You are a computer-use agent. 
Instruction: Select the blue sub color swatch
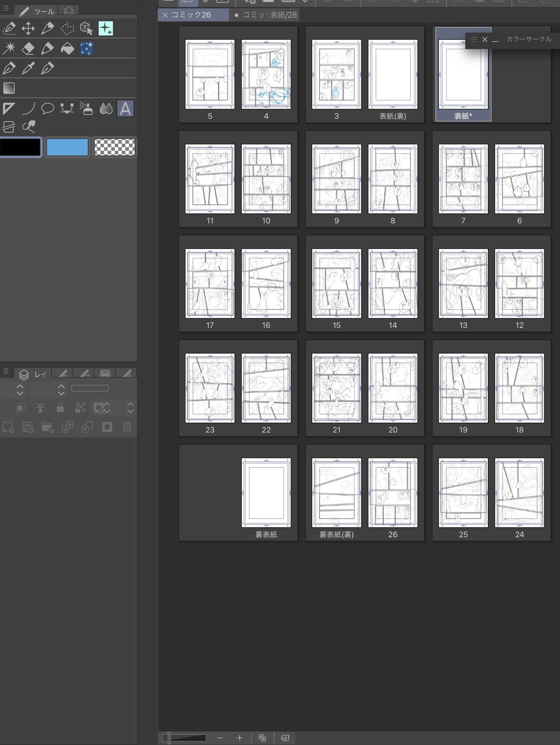click(67, 147)
